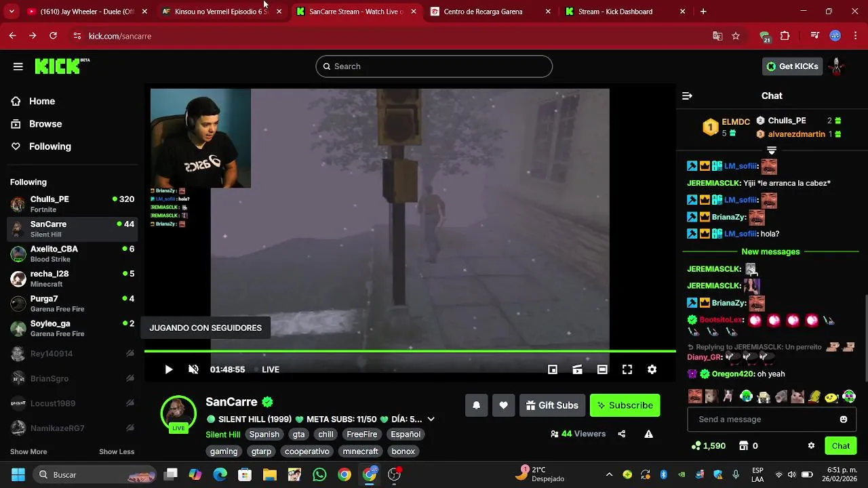Click the green Subscribe button
The image size is (868, 488).
click(x=625, y=405)
